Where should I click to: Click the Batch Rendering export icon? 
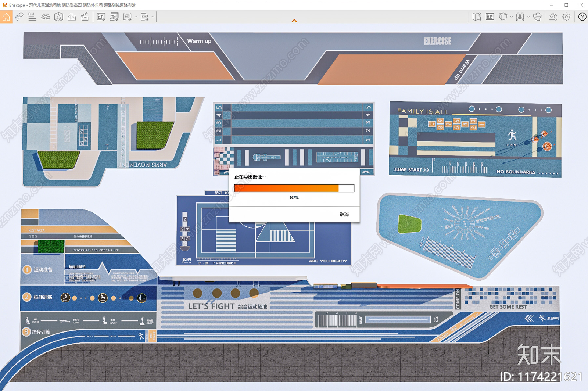(x=114, y=17)
